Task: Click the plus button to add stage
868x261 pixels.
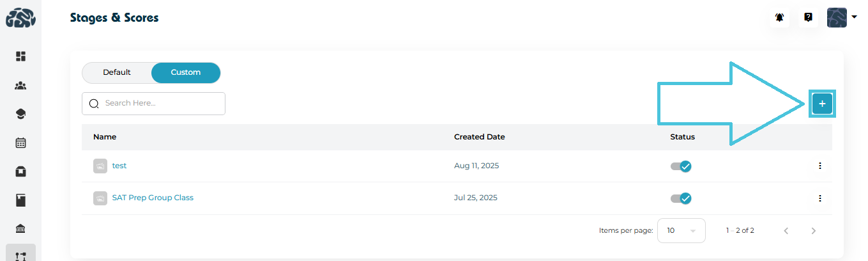Action: [822, 104]
